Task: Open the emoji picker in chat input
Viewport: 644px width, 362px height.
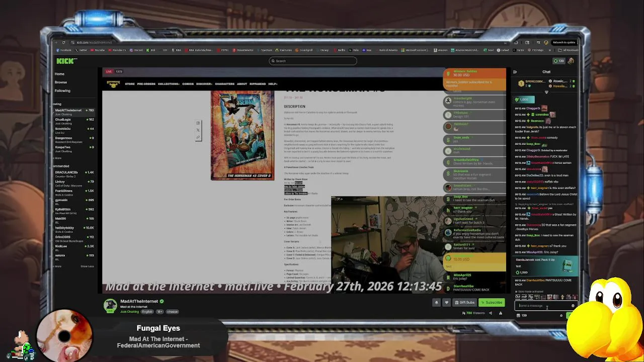Action: [x=573, y=306]
